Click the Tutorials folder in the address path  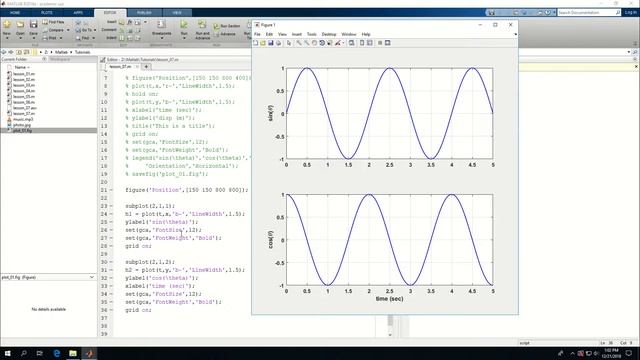[82, 52]
